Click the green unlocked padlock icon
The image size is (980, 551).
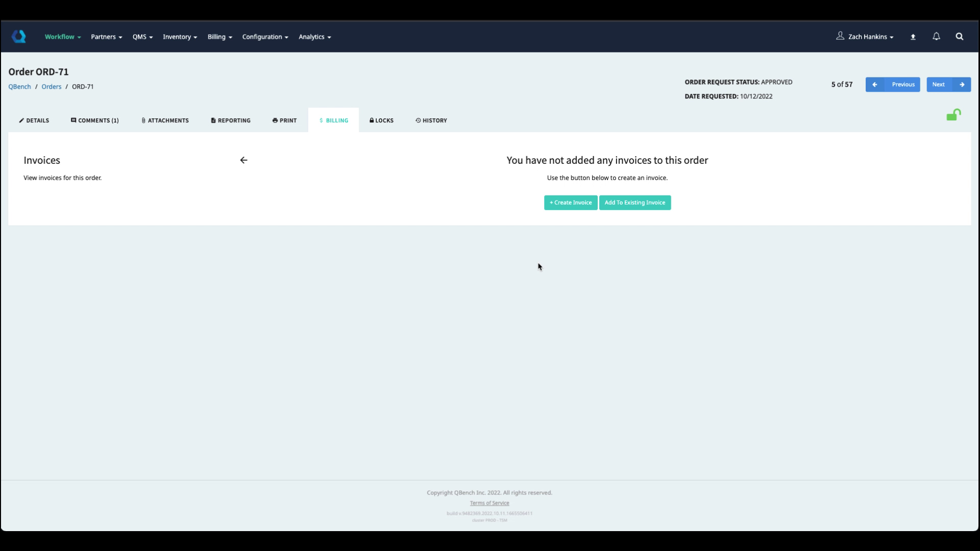(x=953, y=115)
